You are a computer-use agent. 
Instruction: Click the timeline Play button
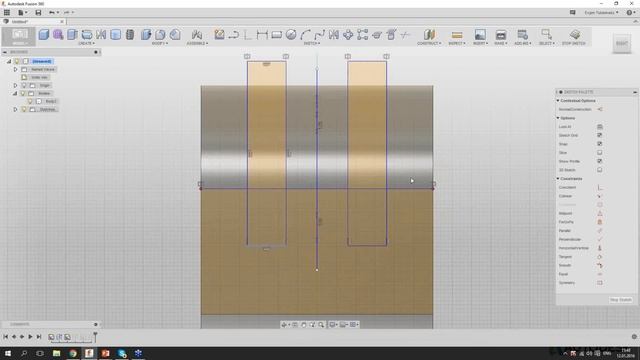[30, 337]
